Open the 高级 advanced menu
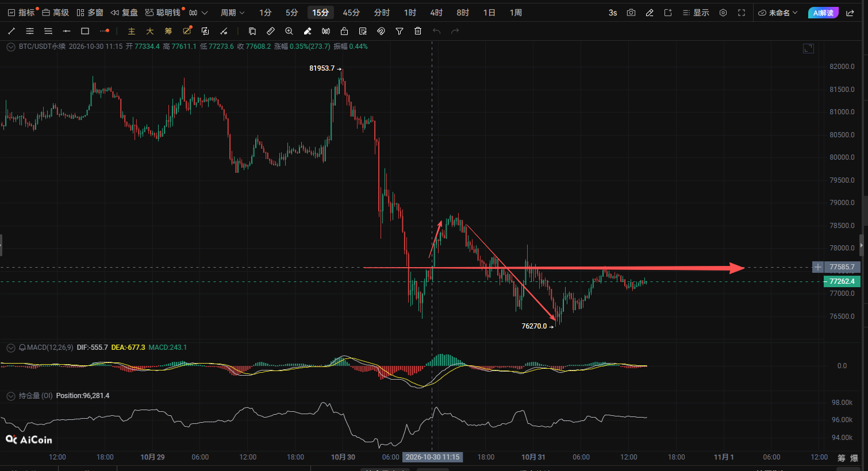Screen dimensions: 868x471 (55, 13)
